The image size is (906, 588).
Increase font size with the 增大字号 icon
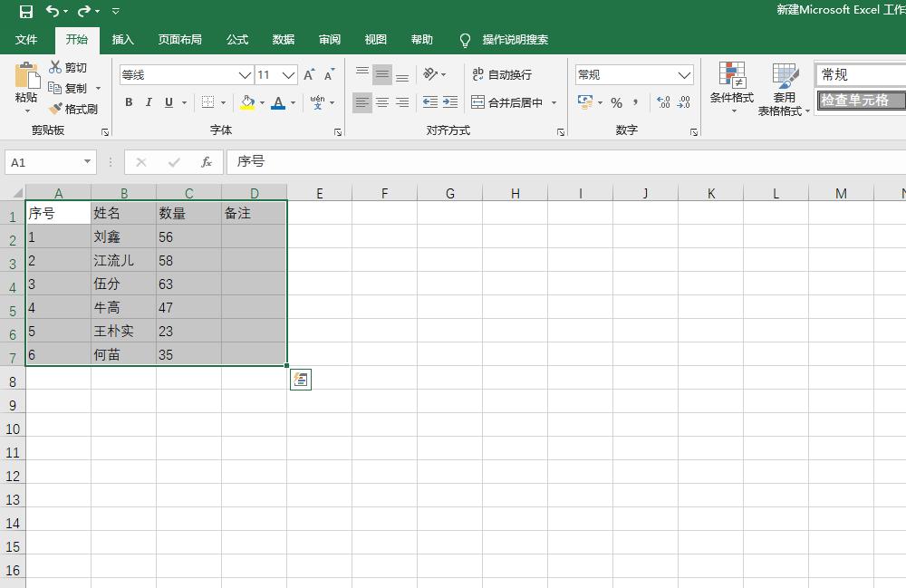[308, 73]
